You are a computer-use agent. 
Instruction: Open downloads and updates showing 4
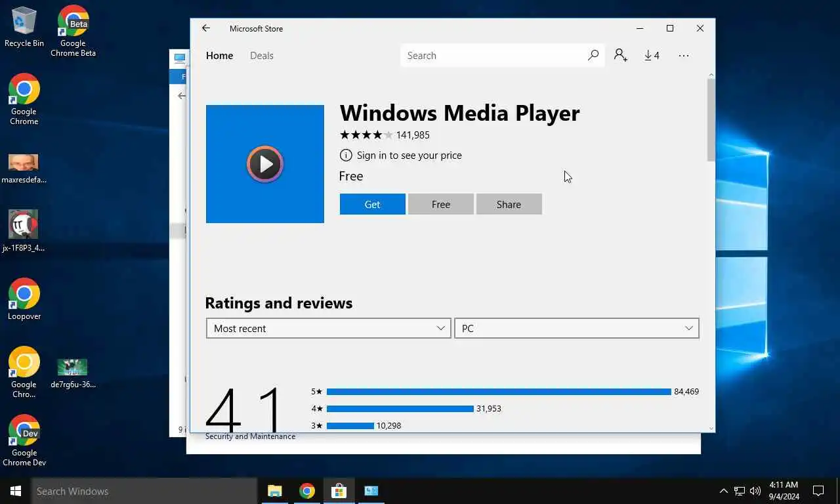click(x=652, y=55)
